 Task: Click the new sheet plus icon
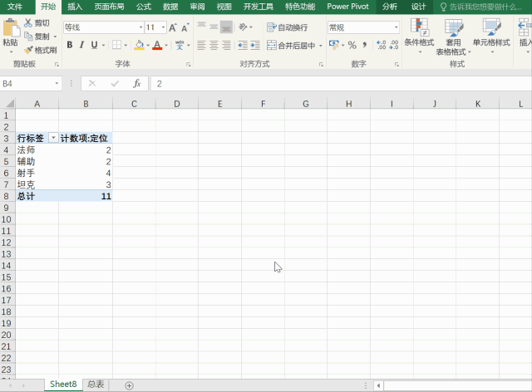click(129, 385)
